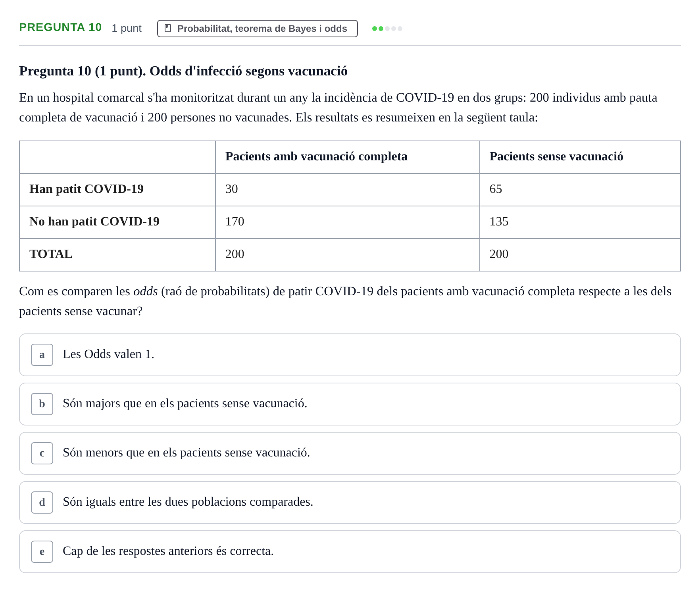Viewport: 700px width, 593px height.
Task: Click 'Pacients amb vacunació completa' column header
Action: 347,157
